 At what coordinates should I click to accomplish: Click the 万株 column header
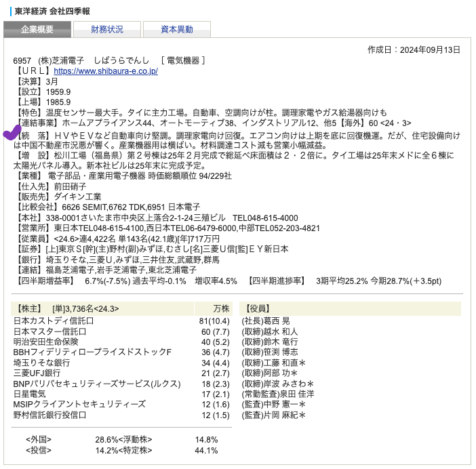(x=214, y=309)
